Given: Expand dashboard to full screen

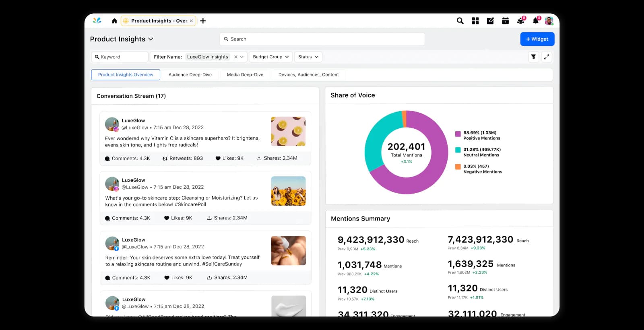Looking at the screenshot, I should click(x=547, y=57).
